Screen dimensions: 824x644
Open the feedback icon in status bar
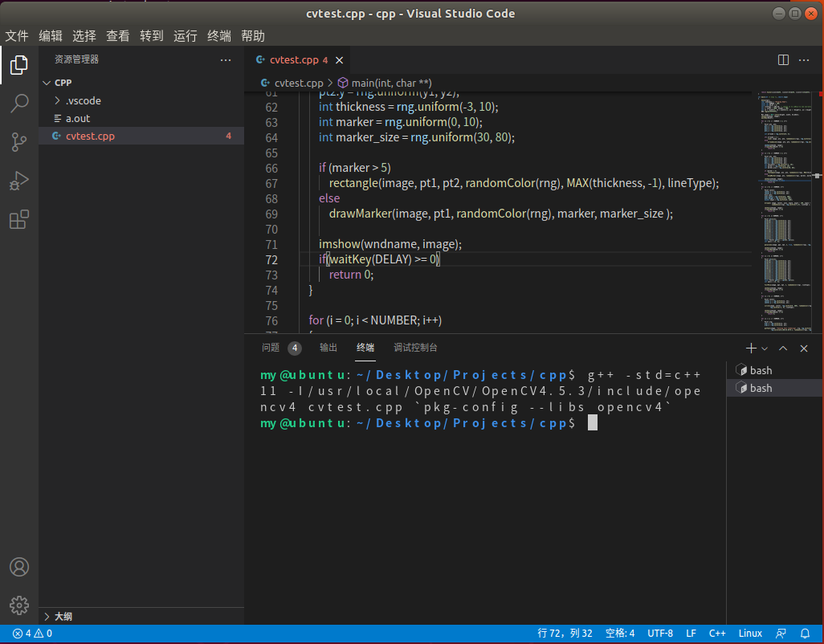click(781, 634)
